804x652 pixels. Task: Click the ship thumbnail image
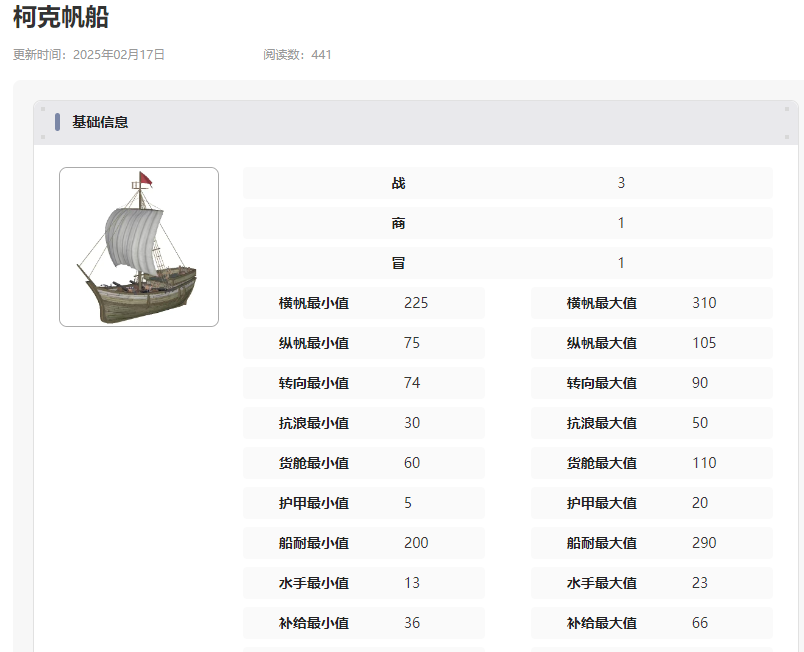click(x=139, y=247)
